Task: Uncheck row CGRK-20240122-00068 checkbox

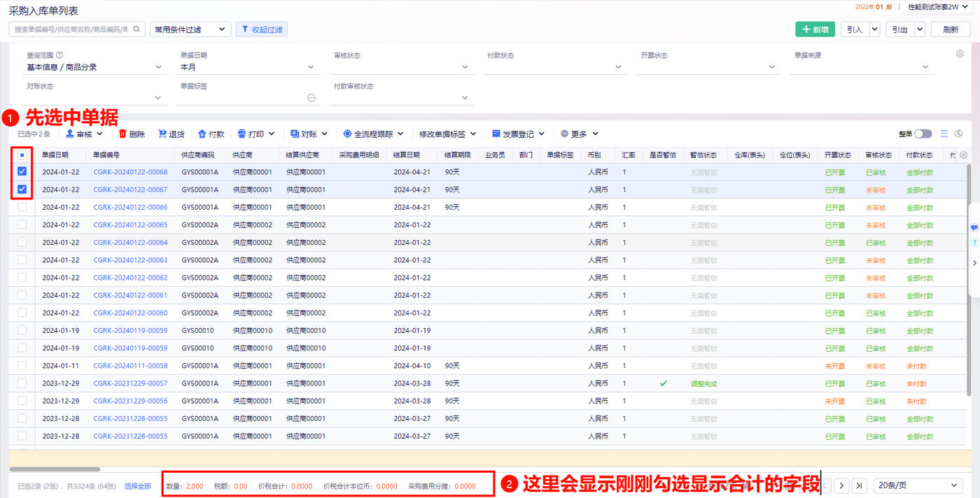Action: [x=22, y=172]
